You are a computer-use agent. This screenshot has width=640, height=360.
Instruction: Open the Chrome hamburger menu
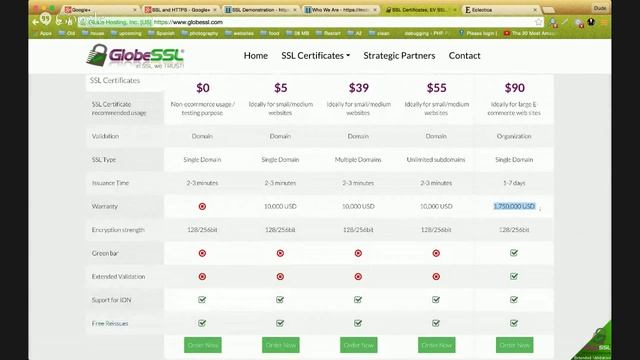(x=604, y=22)
